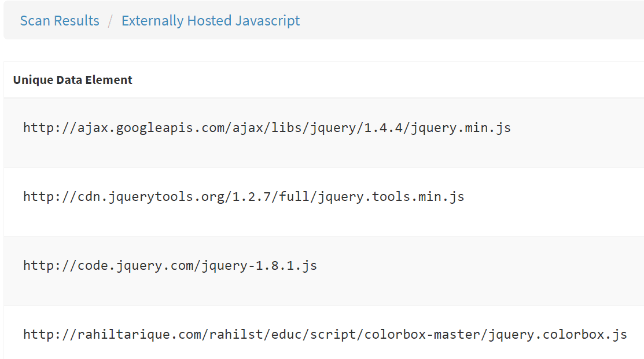Open the Scan Results breadcrumb link
The width and height of the screenshot is (644, 359).
[x=60, y=21]
